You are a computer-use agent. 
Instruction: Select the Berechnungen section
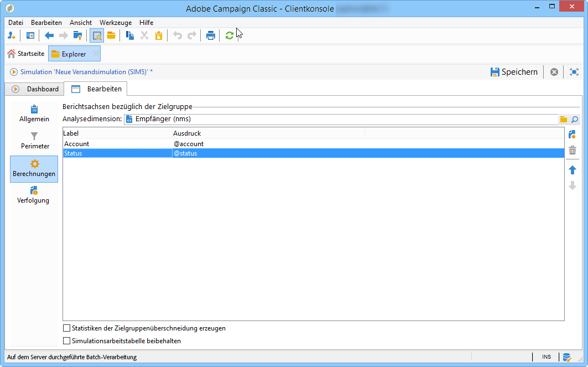tap(34, 169)
